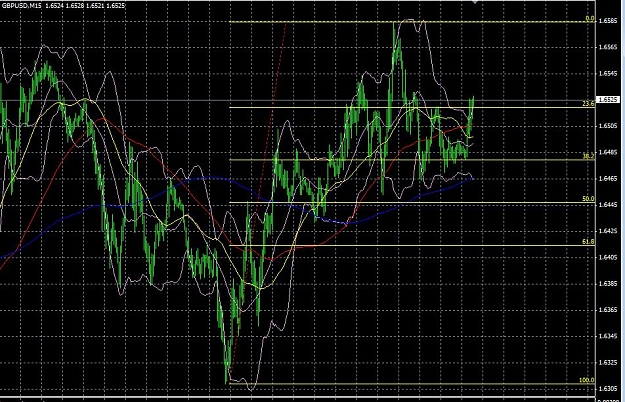Click the 1.6505 price axis label
625x402 pixels.
[x=608, y=126]
